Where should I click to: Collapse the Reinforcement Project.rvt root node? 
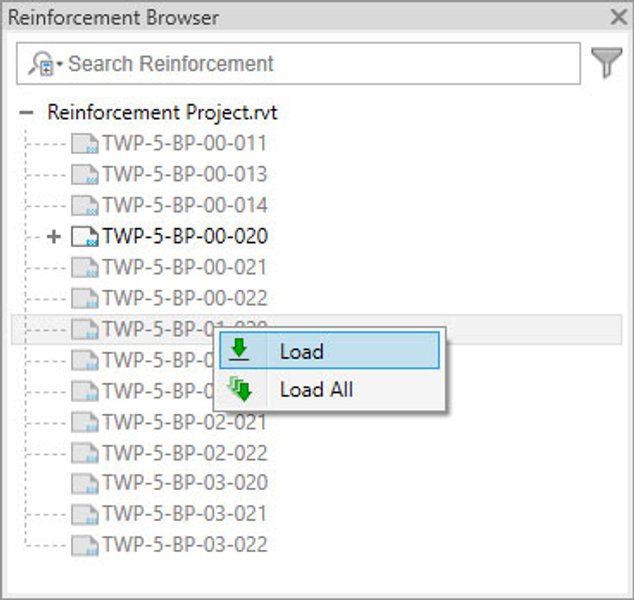click(27, 113)
